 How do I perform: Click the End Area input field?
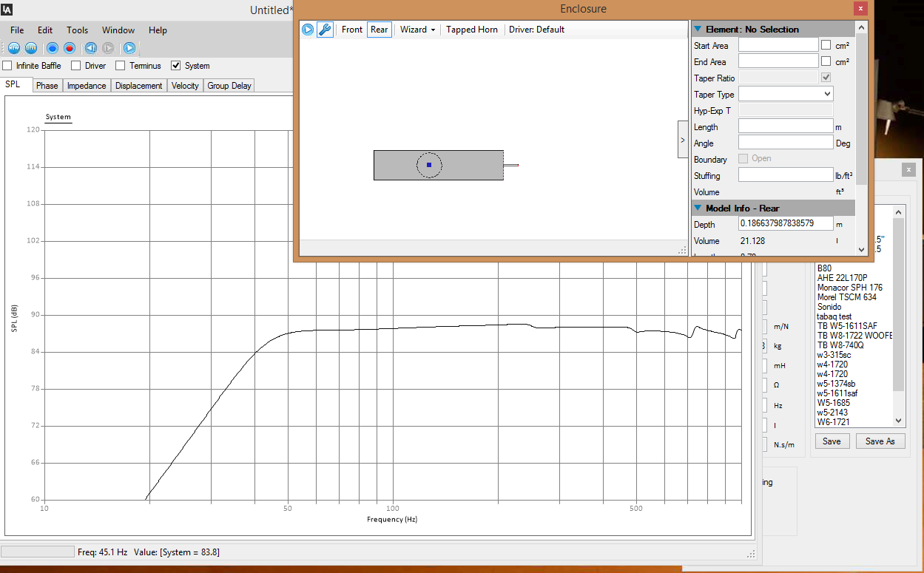pos(778,61)
